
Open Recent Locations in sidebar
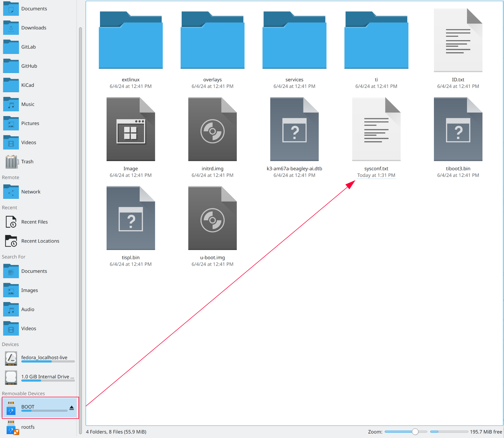pyautogui.click(x=40, y=241)
